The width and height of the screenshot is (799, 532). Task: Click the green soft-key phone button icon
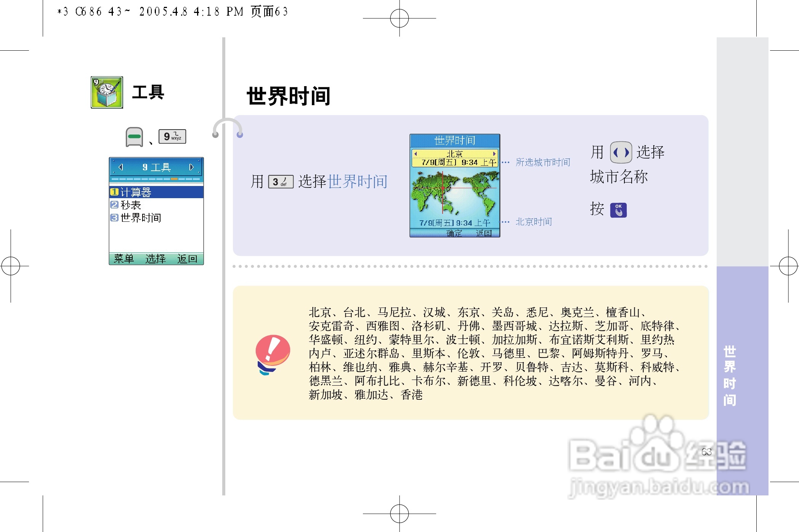pos(134,137)
